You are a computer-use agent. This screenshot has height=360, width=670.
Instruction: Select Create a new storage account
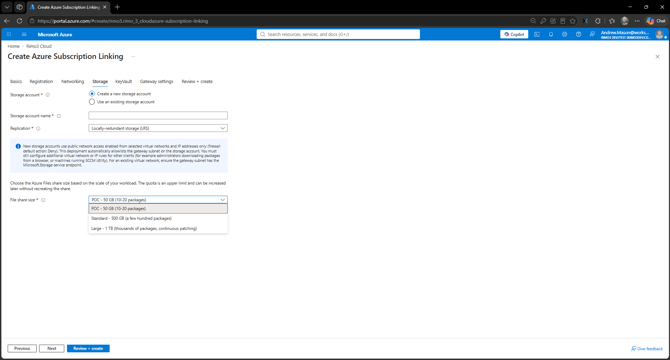[x=92, y=94]
